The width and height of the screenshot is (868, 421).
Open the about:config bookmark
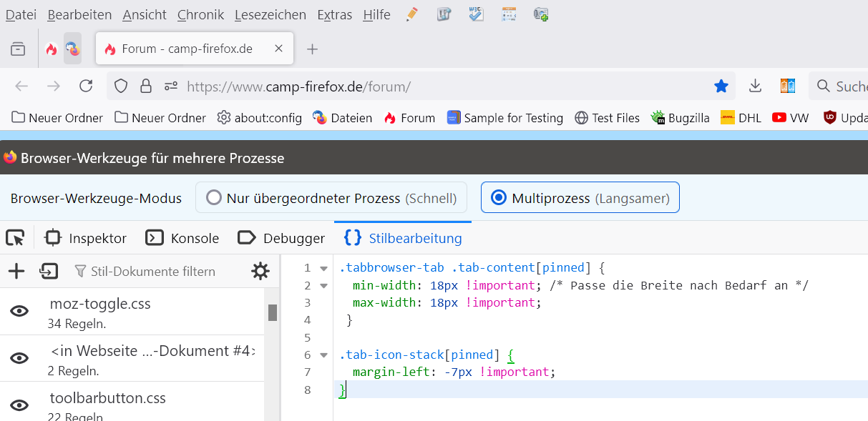pyautogui.click(x=260, y=118)
